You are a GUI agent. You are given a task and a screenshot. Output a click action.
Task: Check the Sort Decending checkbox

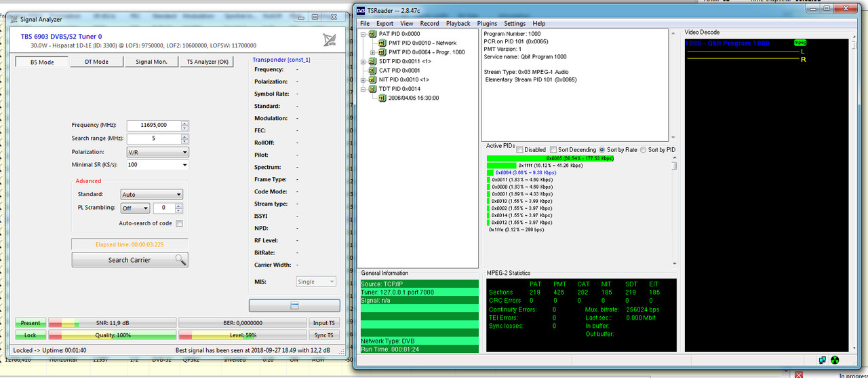(x=553, y=150)
